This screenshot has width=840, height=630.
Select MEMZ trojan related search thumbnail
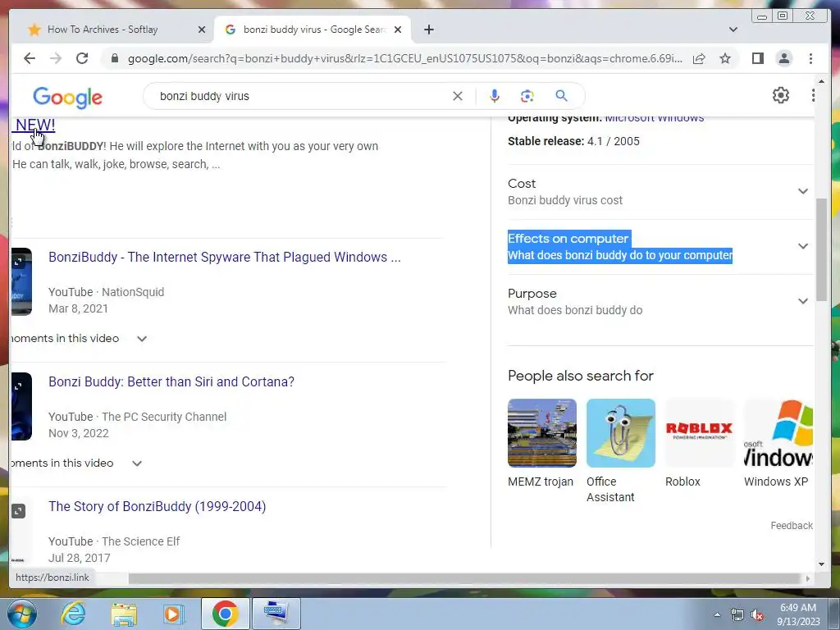coord(542,433)
